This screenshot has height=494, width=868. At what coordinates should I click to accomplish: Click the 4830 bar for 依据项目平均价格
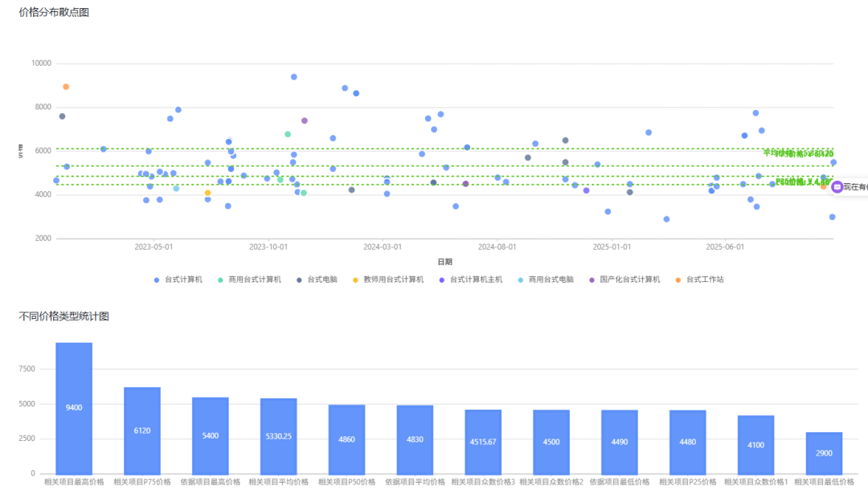[415, 439]
